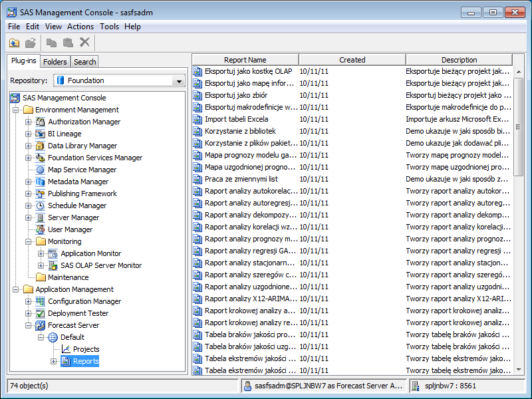Collapse the Application Management node

(x=15, y=289)
